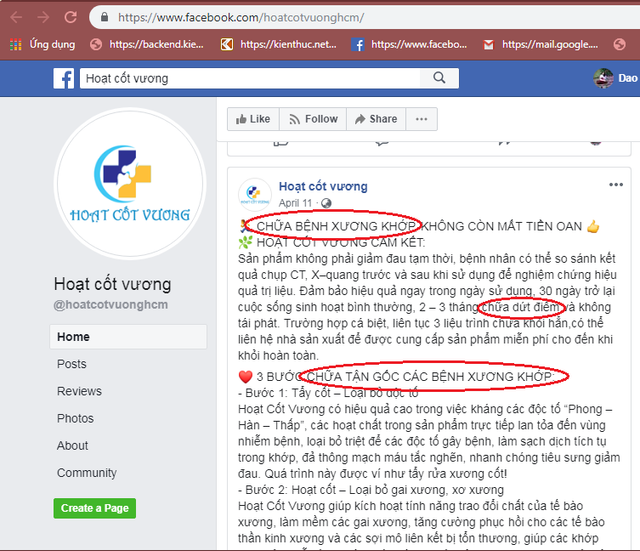Screen dimensions: 640x551
Task: Open the Ứng dụng apps bookmark
Action: coord(42,44)
